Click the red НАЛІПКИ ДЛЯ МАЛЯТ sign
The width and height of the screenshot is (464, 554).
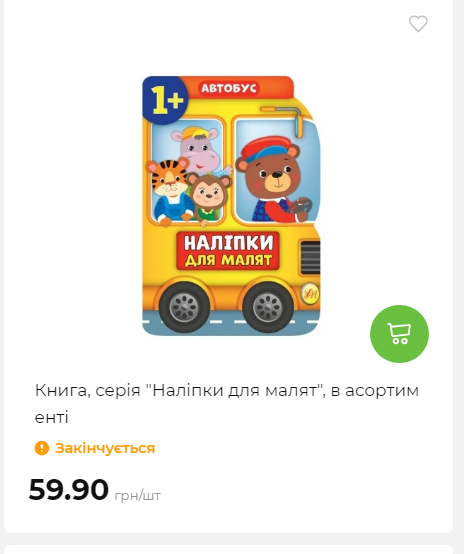tap(228, 251)
